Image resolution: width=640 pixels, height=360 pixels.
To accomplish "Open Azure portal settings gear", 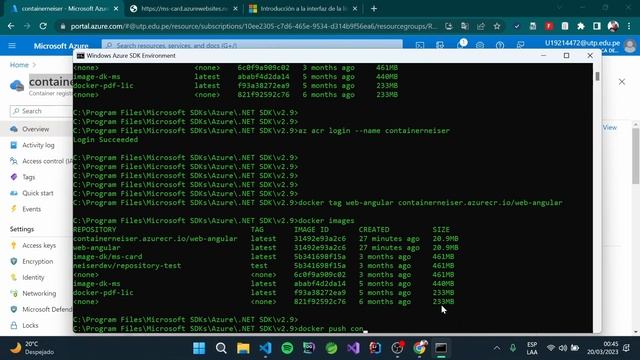I will [480, 45].
